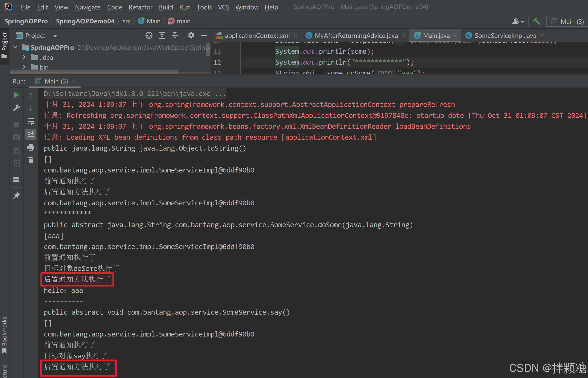Image resolution: width=588 pixels, height=378 pixels.
Task: Rerun Main with the green play icon
Action: pyautogui.click(x=16, y=95)
